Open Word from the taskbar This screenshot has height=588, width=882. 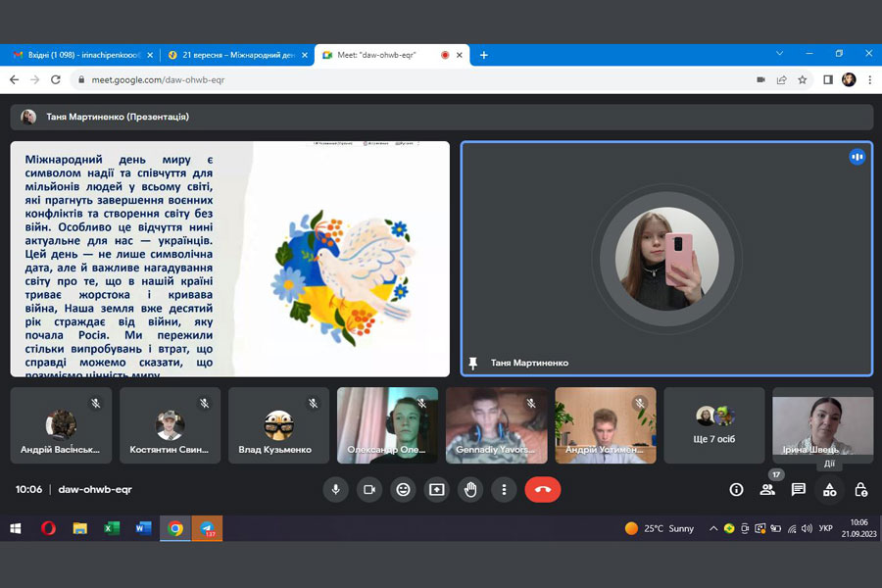coord(143,528)
